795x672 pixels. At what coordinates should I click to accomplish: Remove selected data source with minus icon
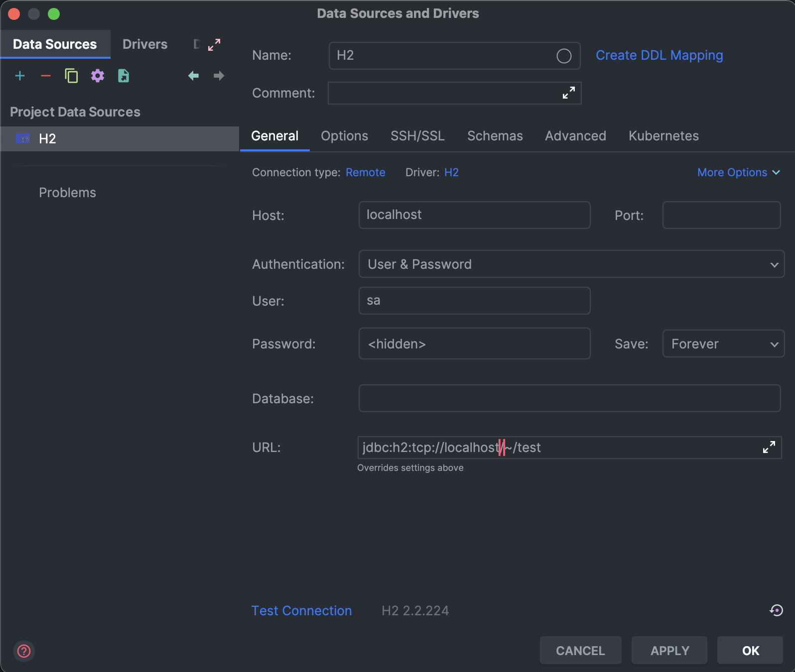tap(46, 76)
